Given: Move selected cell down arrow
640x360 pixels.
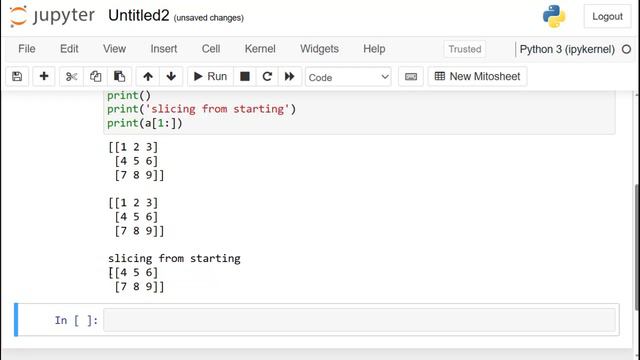Looking at the screenshot, I should tap(171, 76).
